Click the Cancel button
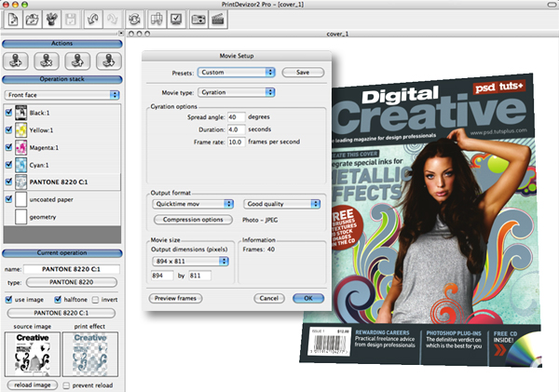The image size is (559, 392). pyautogui.click(x=269, y=298)
